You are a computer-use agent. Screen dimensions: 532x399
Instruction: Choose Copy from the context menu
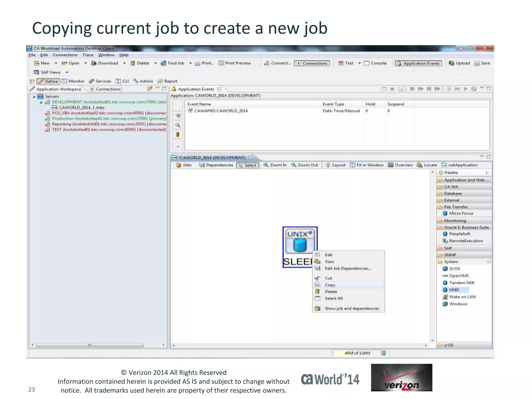(330, 285)
